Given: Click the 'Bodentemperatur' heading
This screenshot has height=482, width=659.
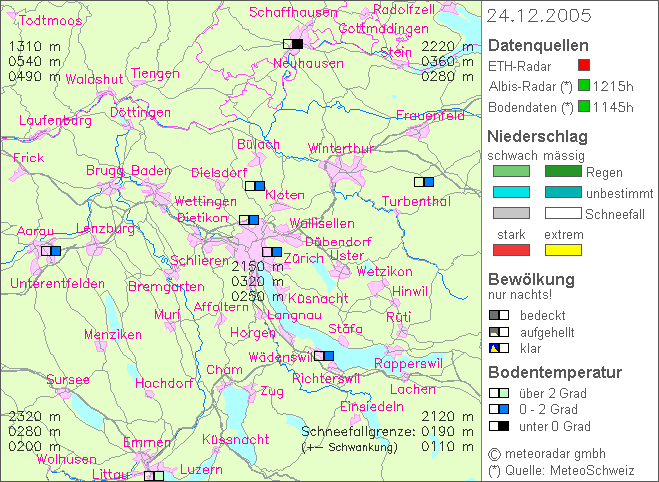Looking at the screenshot, I should 555,372.
